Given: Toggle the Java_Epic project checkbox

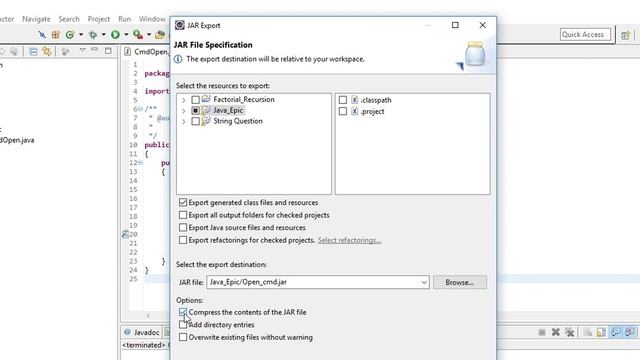Looking at the screenshot, I should click(x=196, y=110).
